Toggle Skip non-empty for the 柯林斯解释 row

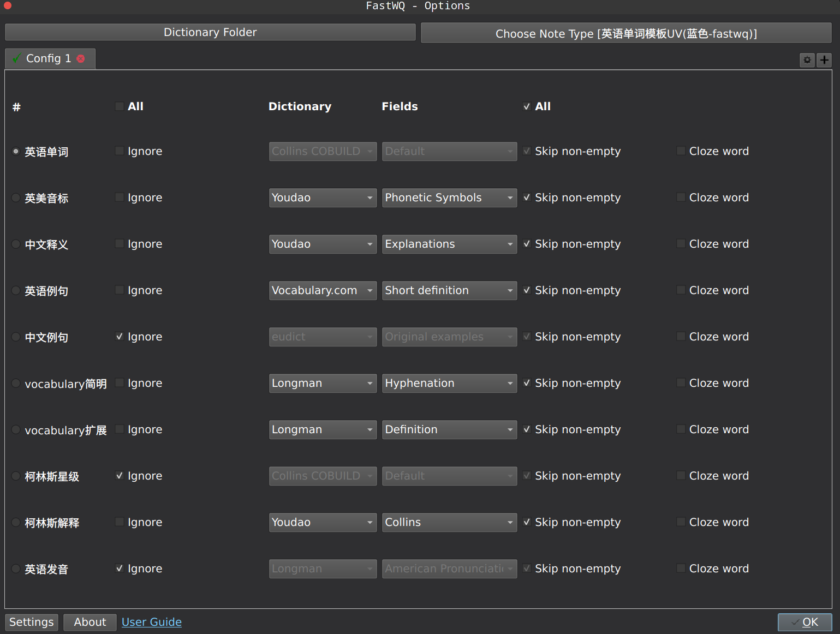click(x=527, y=522)
